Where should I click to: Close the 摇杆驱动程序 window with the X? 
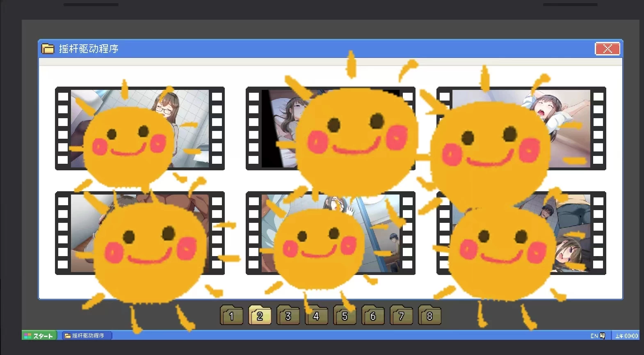click(x=607, y=49)
